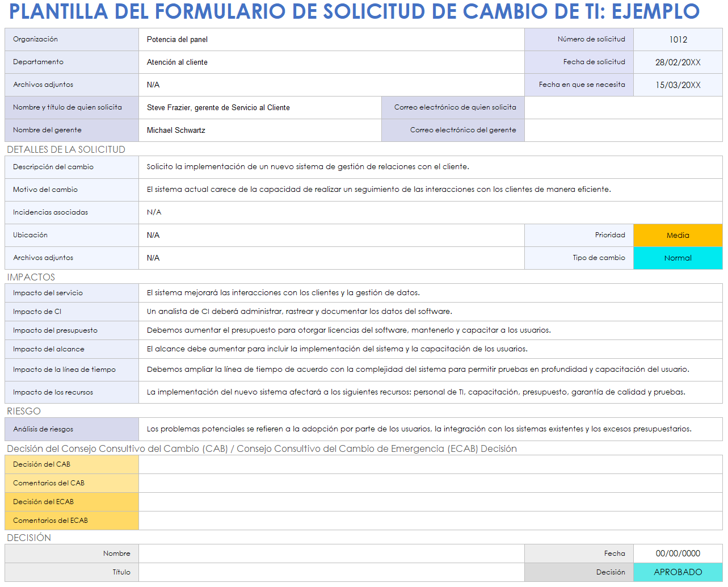Select the Análisis de riesgos text field
Viewport: 728px width, 587px height.
(430, 429)
